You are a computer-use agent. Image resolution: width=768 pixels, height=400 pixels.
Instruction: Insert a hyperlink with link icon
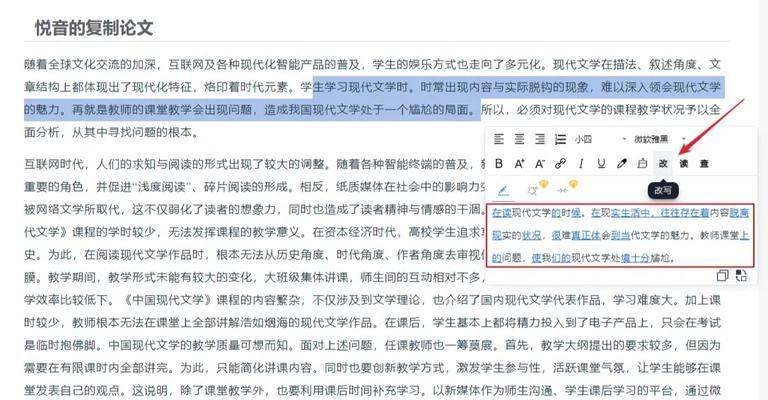560,164
